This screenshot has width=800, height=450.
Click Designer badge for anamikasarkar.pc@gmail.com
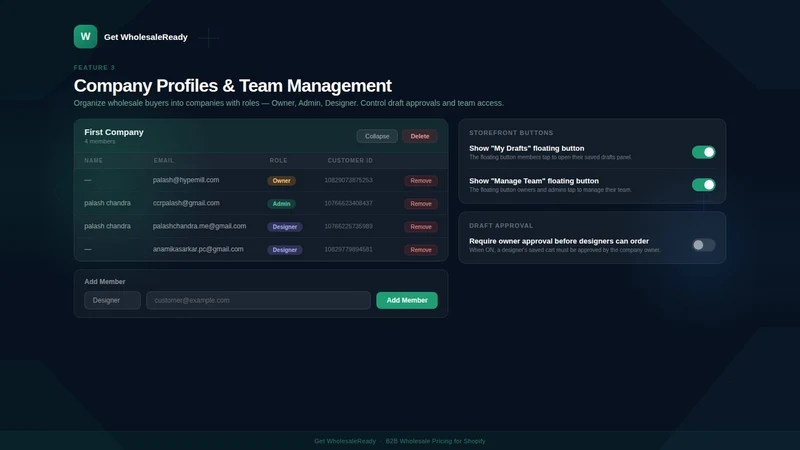pos(285,249)
